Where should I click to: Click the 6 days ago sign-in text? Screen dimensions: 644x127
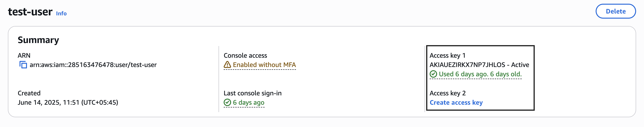249,103
